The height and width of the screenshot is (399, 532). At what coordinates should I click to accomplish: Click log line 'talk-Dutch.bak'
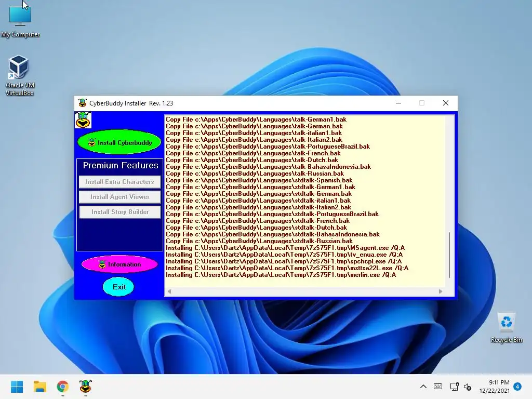click(252, 160)
